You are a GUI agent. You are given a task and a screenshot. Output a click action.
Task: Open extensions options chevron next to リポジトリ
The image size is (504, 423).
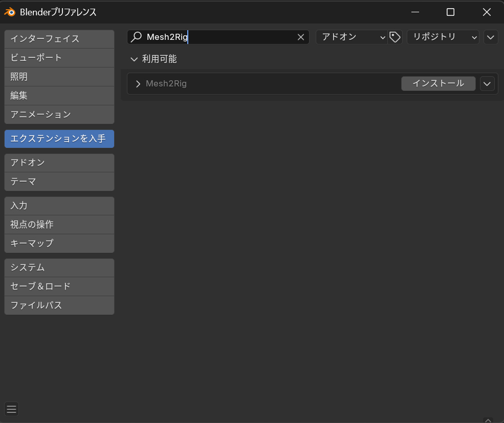click(491, 37)
